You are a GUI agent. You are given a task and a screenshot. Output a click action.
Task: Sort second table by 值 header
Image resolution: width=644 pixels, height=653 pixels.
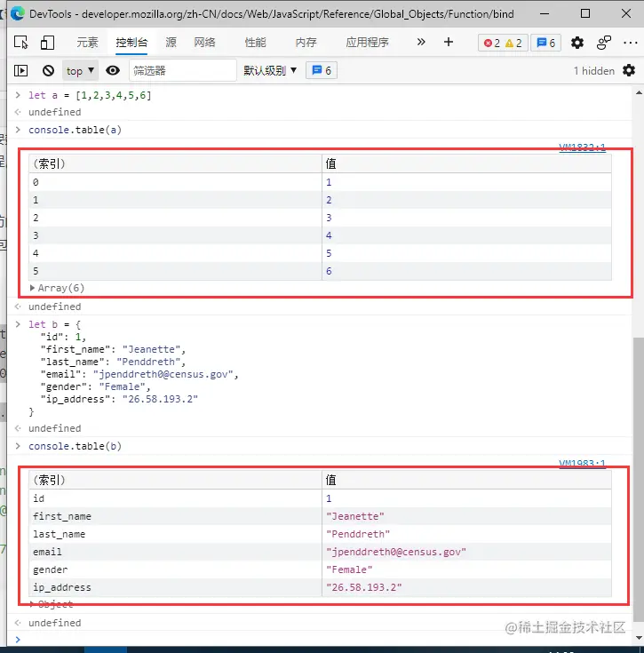[466, 480]
